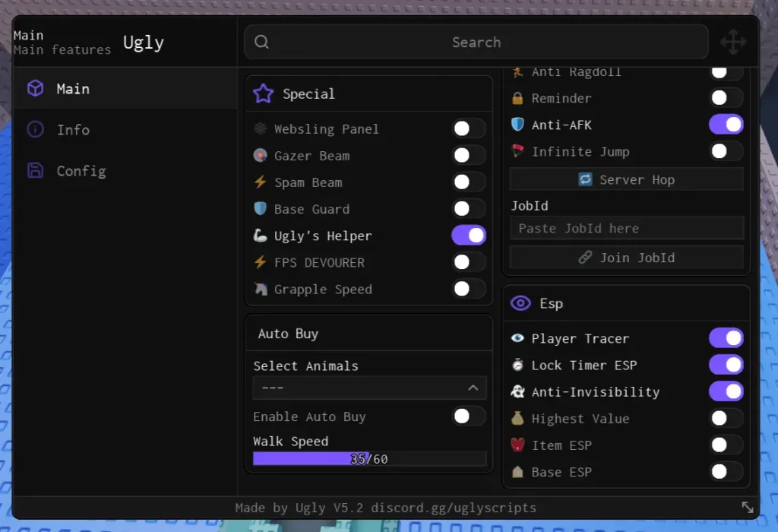This screenshot has width=778, height=532.
Task: Switch to the Info tab
Action: click(x=73, y=129)
